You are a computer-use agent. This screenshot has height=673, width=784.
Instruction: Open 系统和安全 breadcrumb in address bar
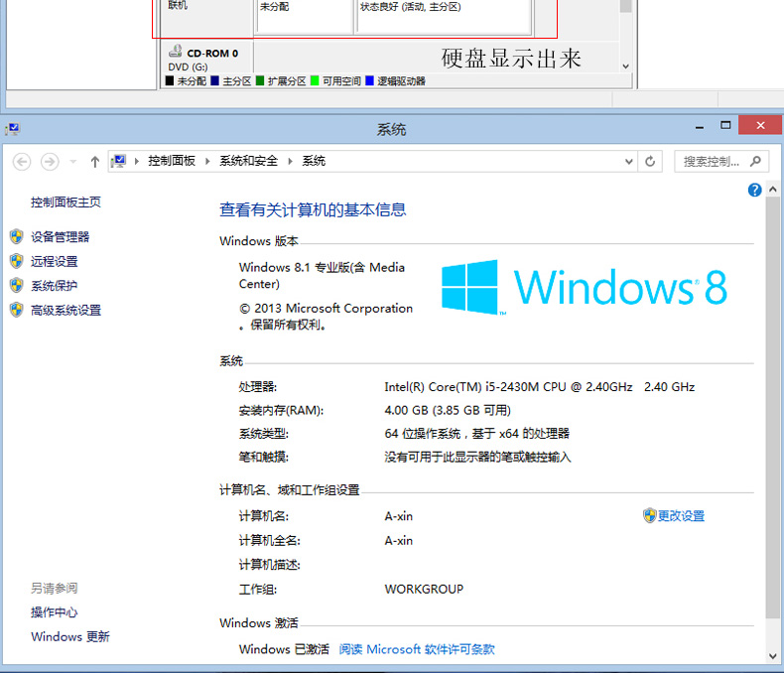point(248,161)
